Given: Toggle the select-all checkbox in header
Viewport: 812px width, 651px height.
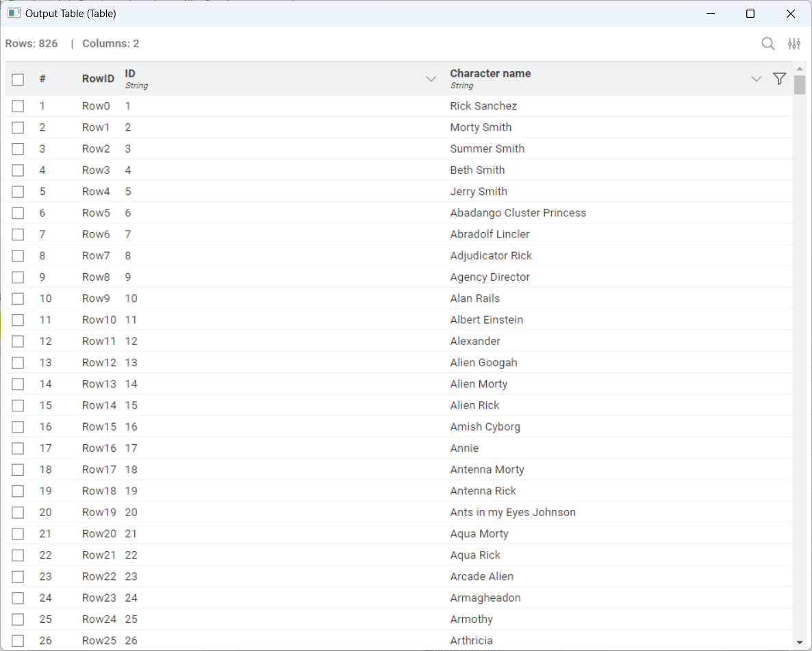Looking at the screenshot, I should pyautogui.click(x=18, y=79).
